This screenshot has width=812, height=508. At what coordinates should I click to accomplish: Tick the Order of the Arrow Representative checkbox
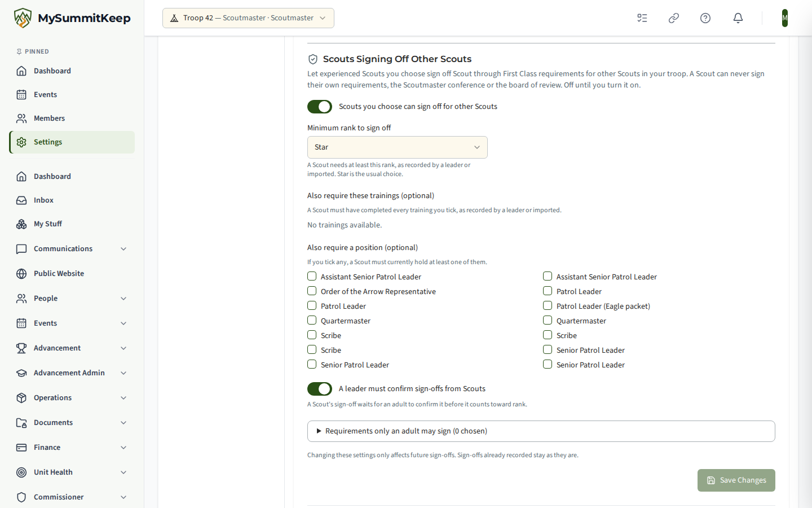click(312, 291)
